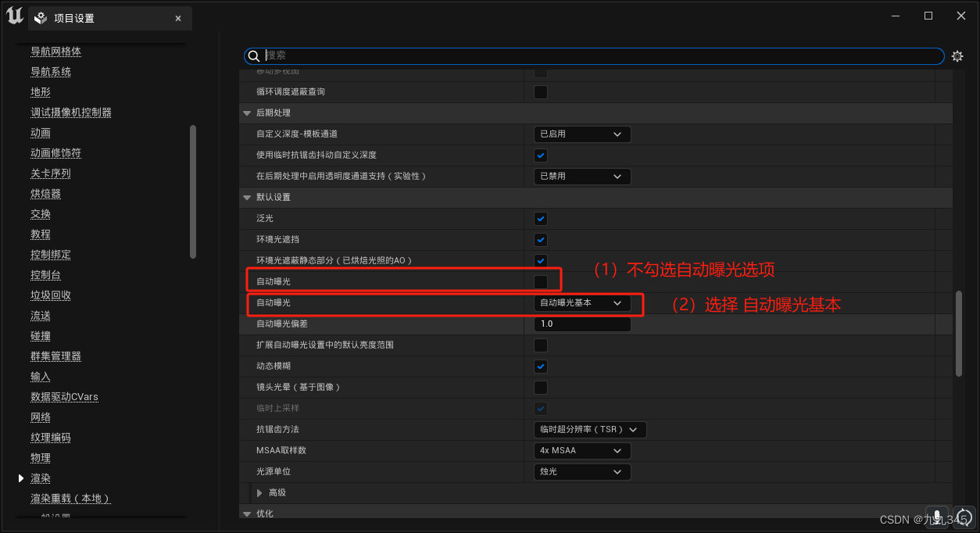Screen dimensions: 980x533
Task: Select 输入 in sidebar
Action: (x=41, y=377)
